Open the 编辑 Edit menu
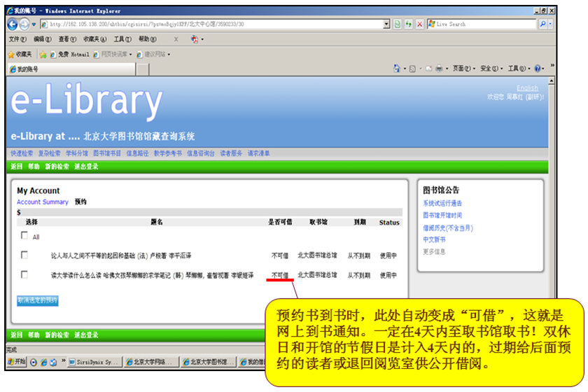 pos(43,39)
